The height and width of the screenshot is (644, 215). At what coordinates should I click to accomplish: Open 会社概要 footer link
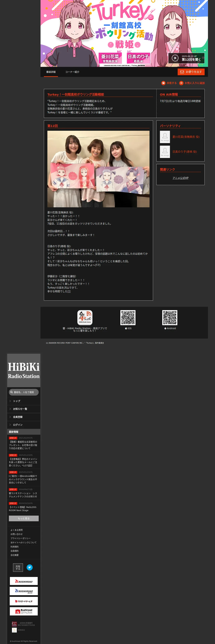point(15,555)
